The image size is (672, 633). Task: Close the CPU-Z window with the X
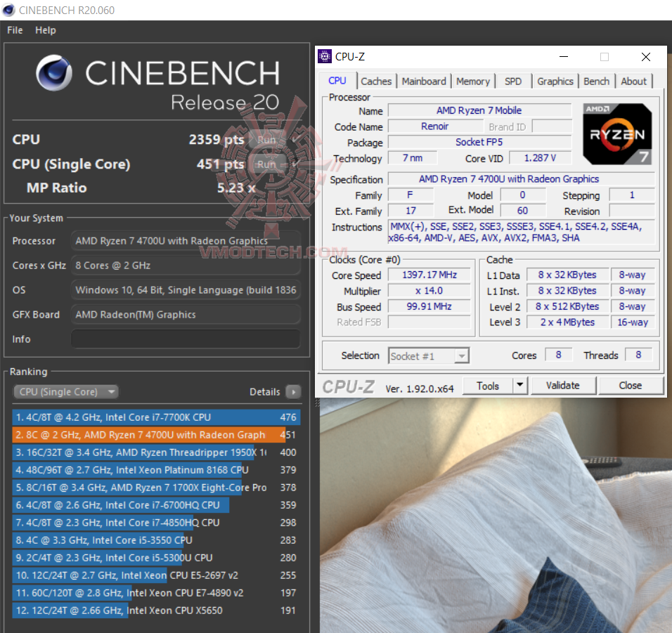[646, 56]
